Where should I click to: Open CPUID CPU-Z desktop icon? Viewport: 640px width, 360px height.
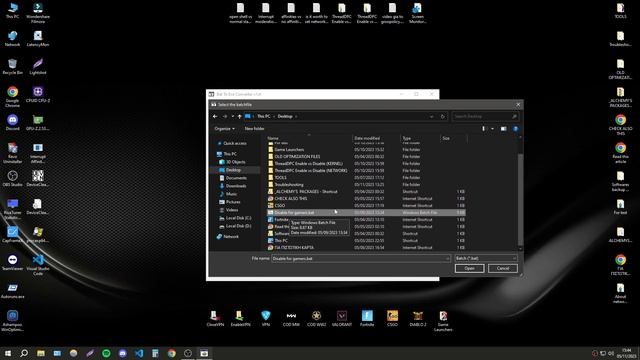(x=38, y=95)
